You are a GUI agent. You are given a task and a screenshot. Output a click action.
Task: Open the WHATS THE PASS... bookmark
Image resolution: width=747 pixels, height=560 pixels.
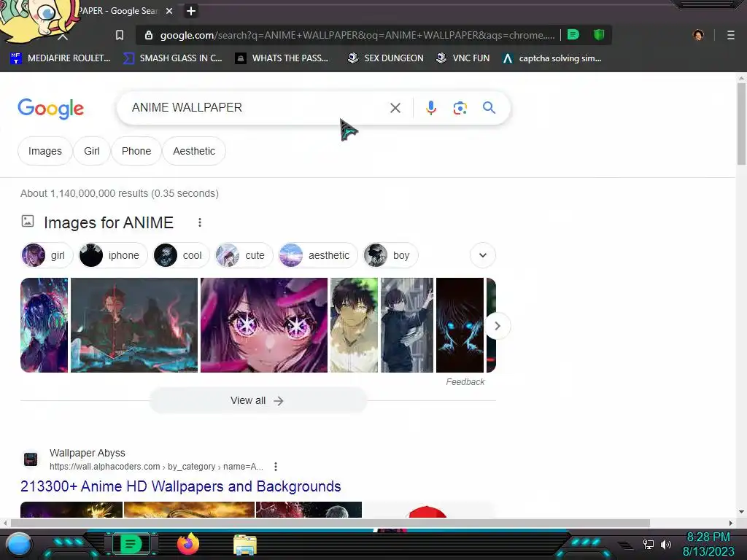tap(282, 58)
